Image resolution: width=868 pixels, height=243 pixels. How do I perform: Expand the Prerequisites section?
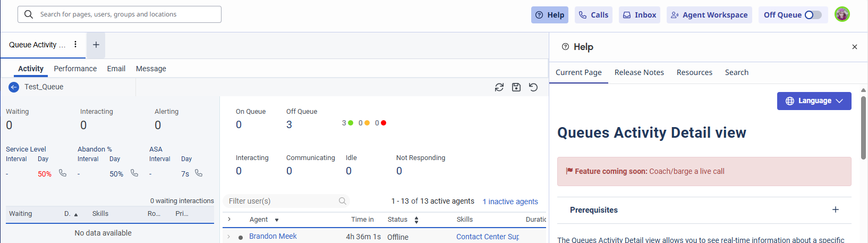835,210
